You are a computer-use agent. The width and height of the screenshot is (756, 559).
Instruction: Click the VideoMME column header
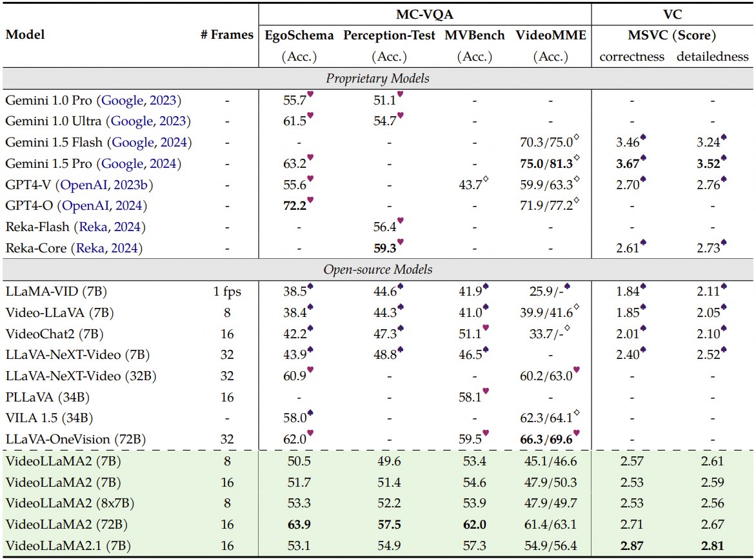pos(550,36)
